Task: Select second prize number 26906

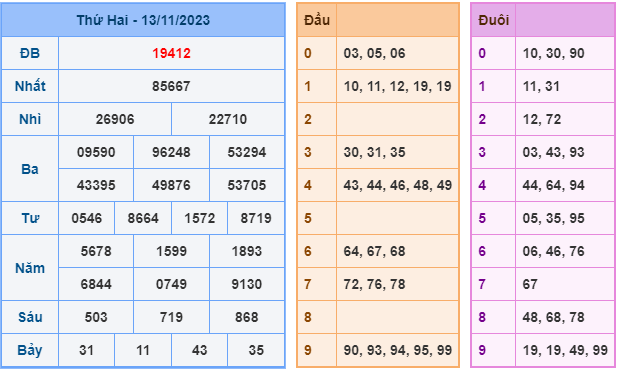Action: (x=115, y=119)
